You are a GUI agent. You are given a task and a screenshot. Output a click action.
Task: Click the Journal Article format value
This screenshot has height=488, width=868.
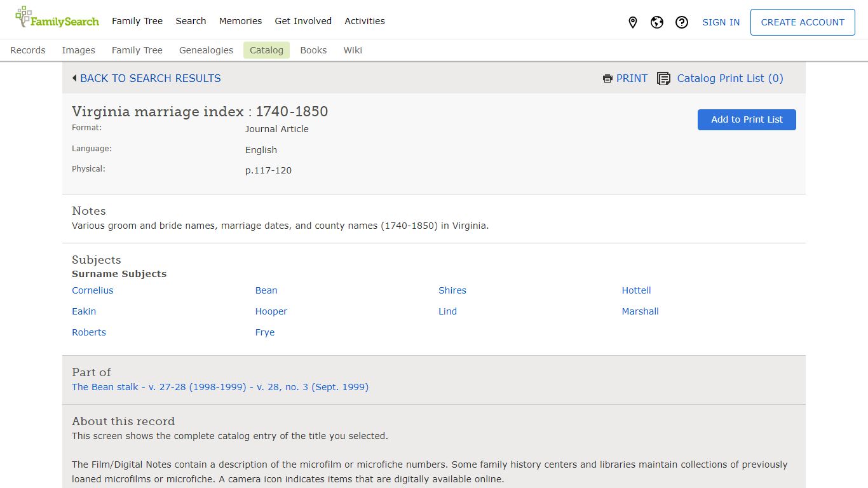coord(277,129)
